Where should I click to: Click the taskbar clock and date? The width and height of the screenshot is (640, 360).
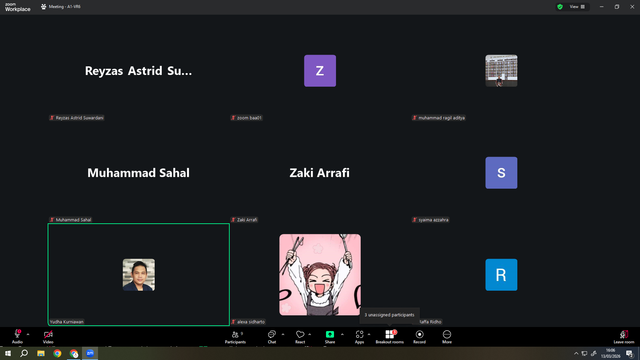[x=610, y=353]
